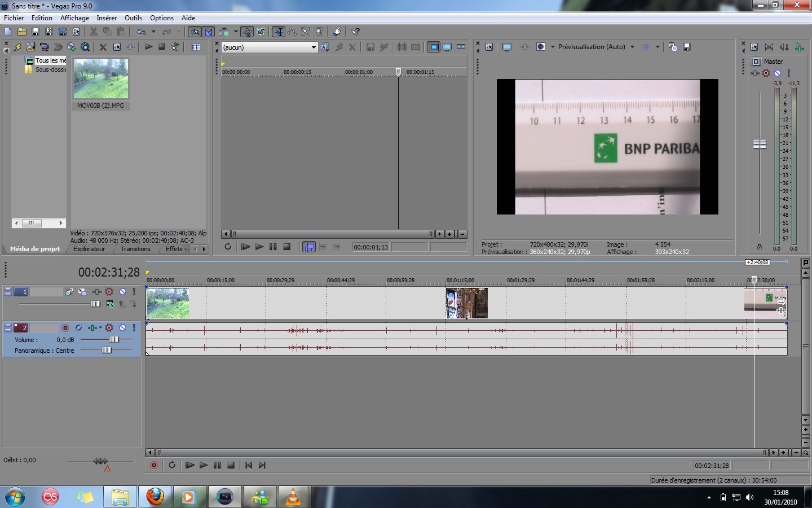
Task: Mute audio track 2
Action: [122, 327]
